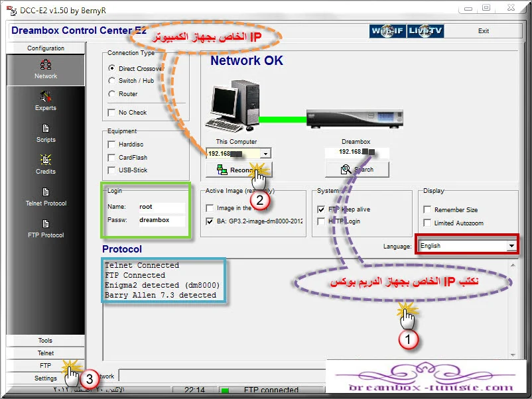Enable Remember Size option

tap(427, 209)
